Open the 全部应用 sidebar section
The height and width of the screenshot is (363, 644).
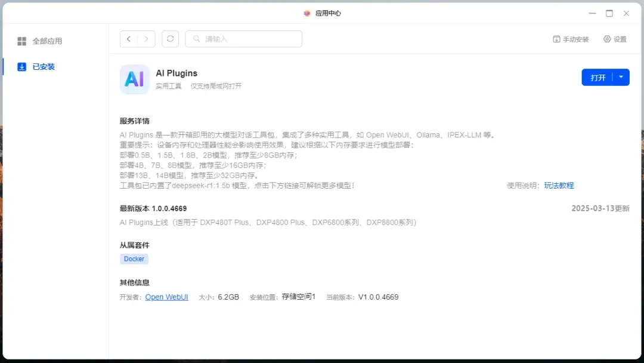(39, 41)
